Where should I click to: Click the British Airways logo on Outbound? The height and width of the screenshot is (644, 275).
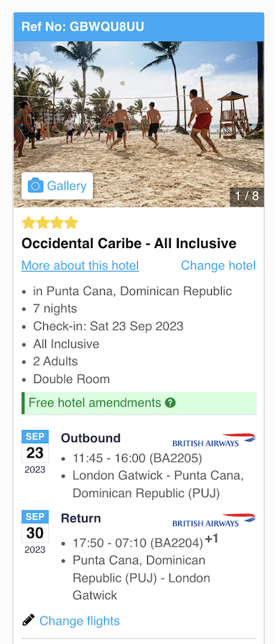click(214, 440)
